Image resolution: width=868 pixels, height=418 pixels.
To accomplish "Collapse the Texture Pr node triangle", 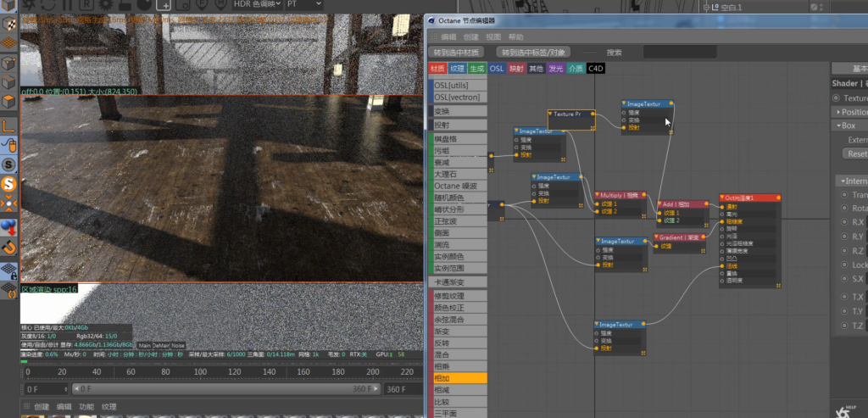I will tap(551, 114).
